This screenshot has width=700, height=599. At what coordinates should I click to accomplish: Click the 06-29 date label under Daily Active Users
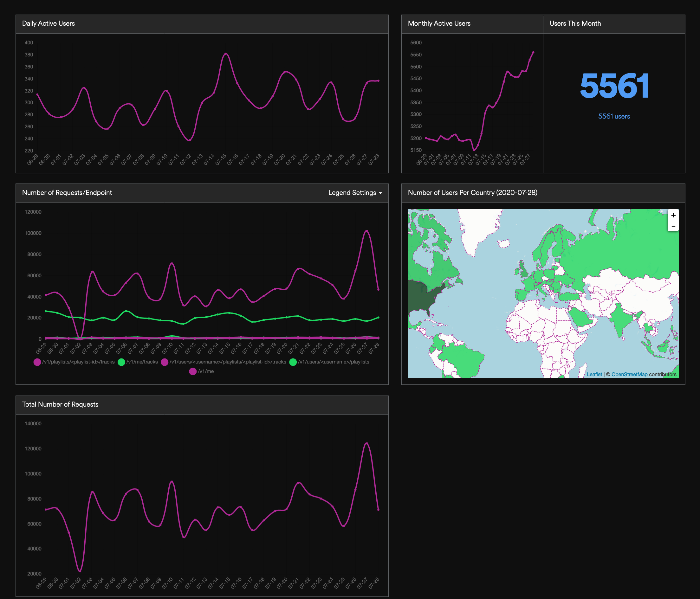[x=33, y=159]
